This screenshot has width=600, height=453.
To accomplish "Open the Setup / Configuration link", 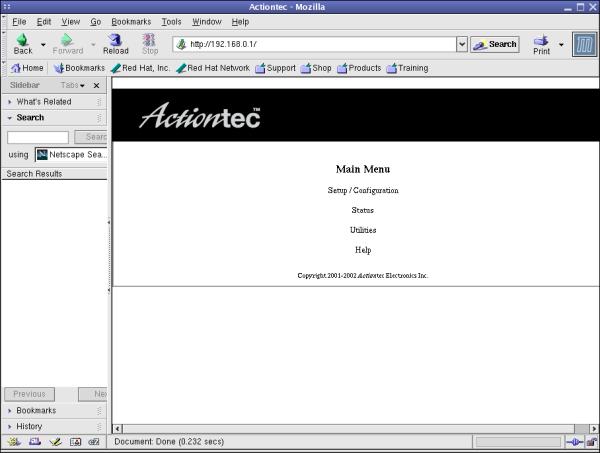I will point(363,190).
